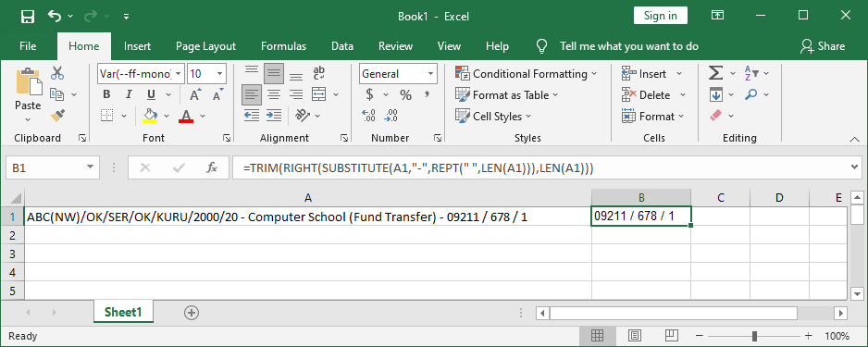Click the Insert Function fx button
868x347 pixels.
[x=212, y=167]
